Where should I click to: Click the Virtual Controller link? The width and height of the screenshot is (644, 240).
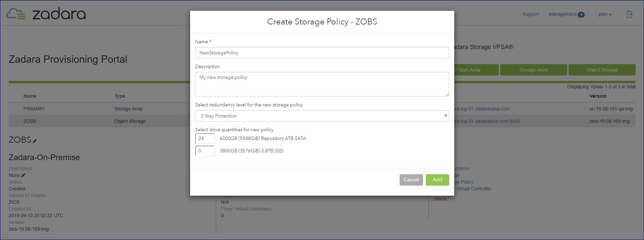coord(473,189)
